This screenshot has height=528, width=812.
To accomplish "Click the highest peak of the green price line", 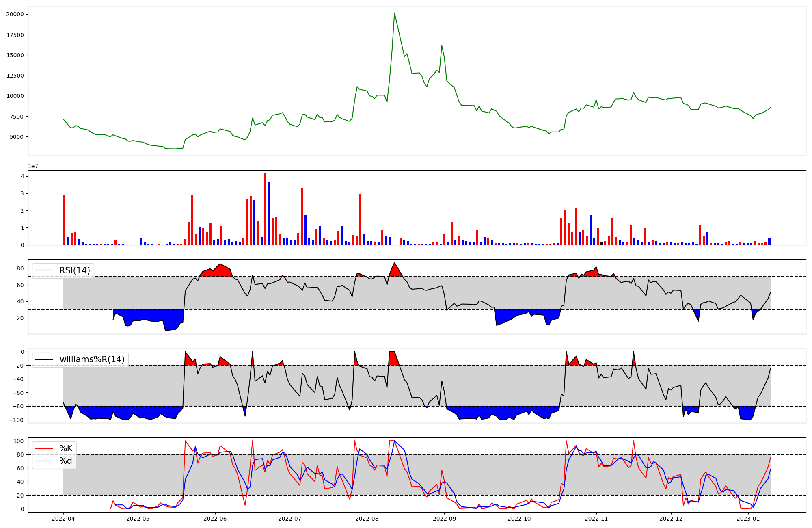I will (394, 13).
